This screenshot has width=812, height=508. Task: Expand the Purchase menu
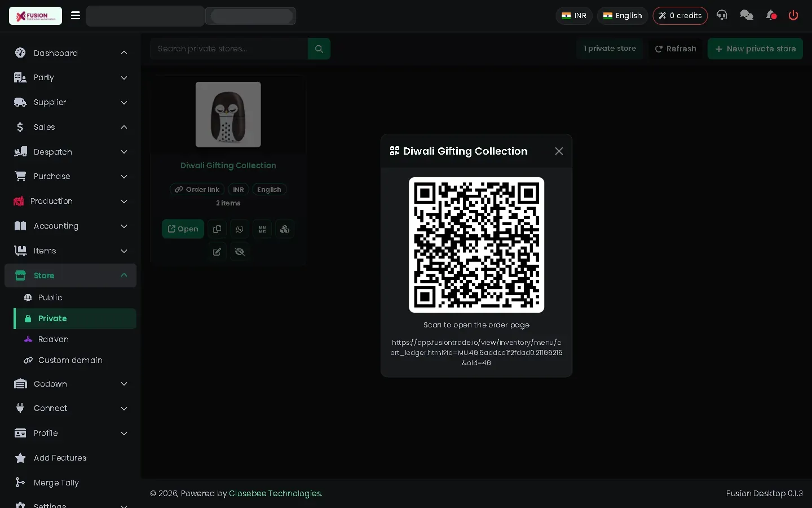point(70,176)
